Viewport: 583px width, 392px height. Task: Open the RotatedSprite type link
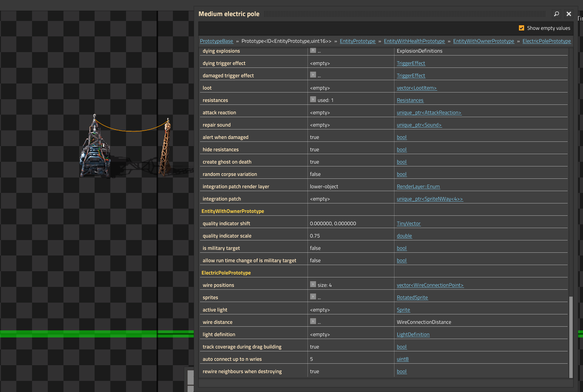click(x=412, y=297)
